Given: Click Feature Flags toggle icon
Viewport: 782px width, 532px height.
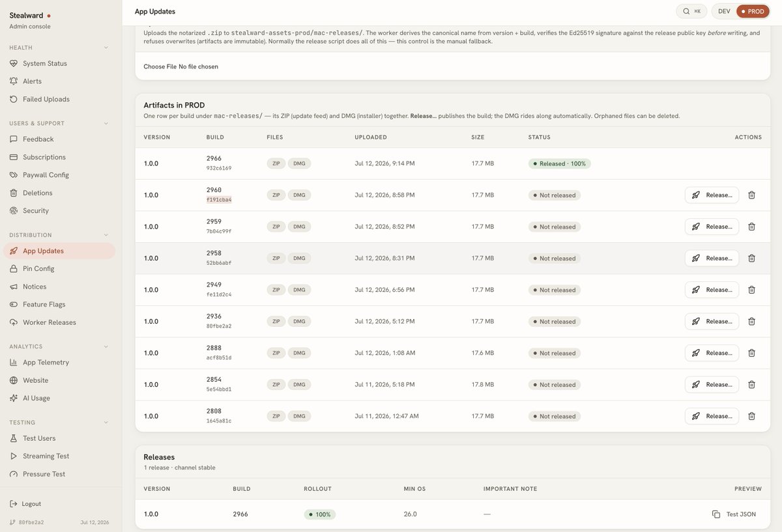Looking at the screenshot, I should point(14,305).
